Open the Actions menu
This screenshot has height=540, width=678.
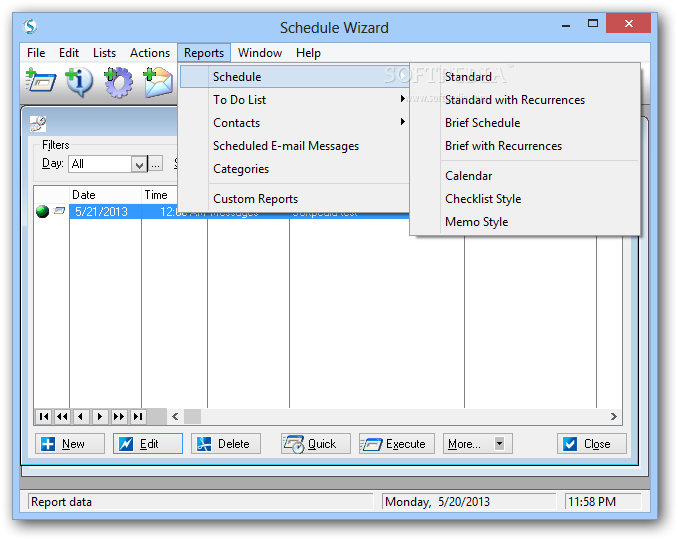[x=150, y=53]
